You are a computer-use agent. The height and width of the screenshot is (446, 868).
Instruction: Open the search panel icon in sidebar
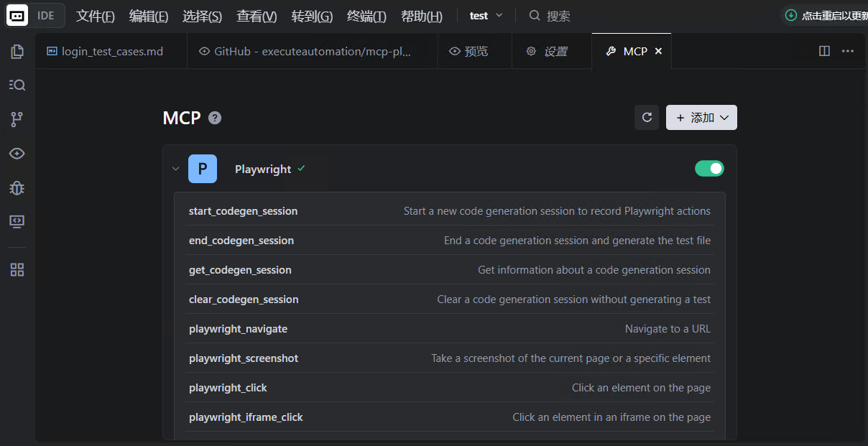(17, 85)
